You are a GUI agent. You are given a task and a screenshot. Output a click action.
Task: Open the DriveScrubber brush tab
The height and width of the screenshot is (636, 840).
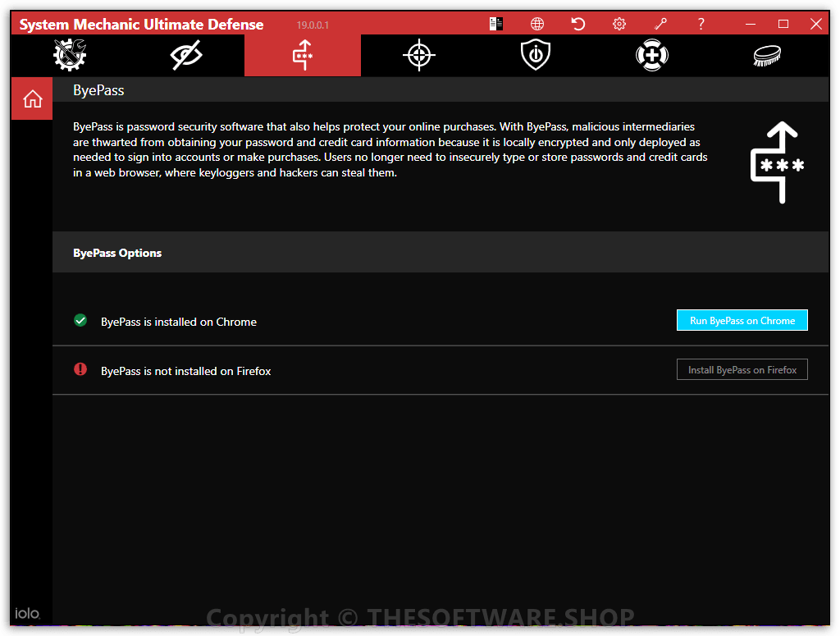tap(767, 55)
